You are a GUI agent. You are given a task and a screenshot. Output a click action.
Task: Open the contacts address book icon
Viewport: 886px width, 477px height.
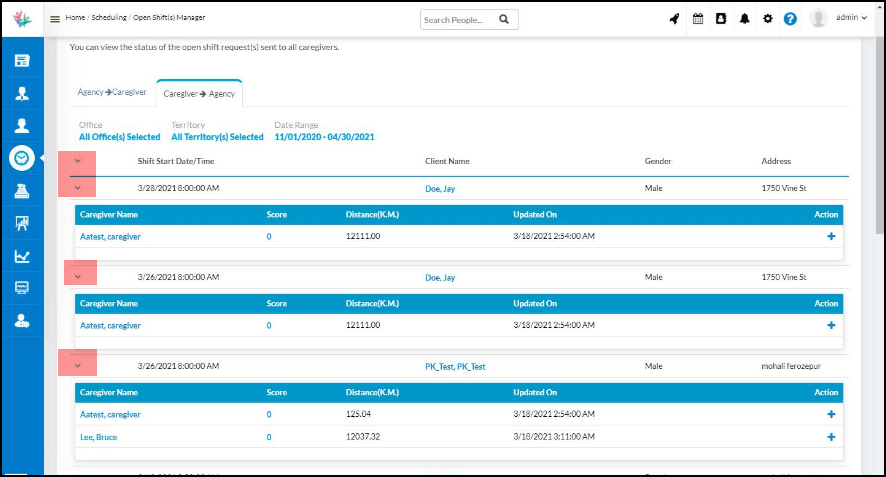pos(721,19)
